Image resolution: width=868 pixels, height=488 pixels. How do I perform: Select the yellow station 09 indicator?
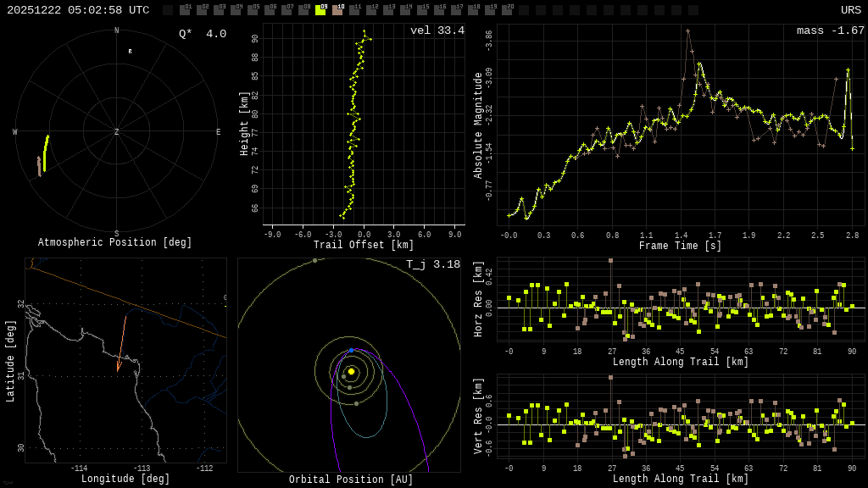[320, 10]
